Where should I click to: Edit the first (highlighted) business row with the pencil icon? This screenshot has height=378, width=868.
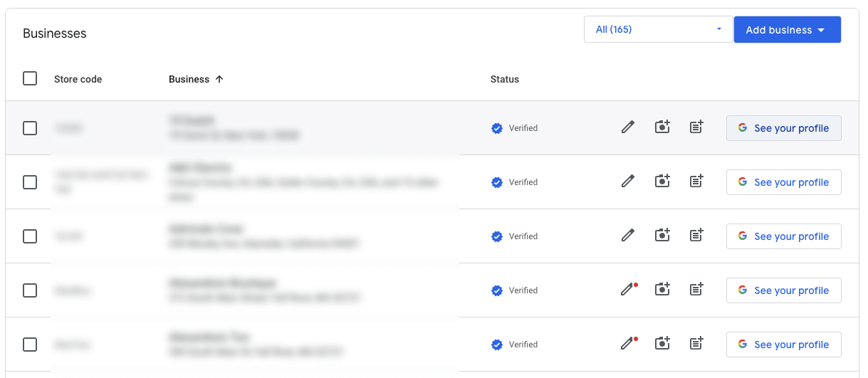[x=627, y=128]
